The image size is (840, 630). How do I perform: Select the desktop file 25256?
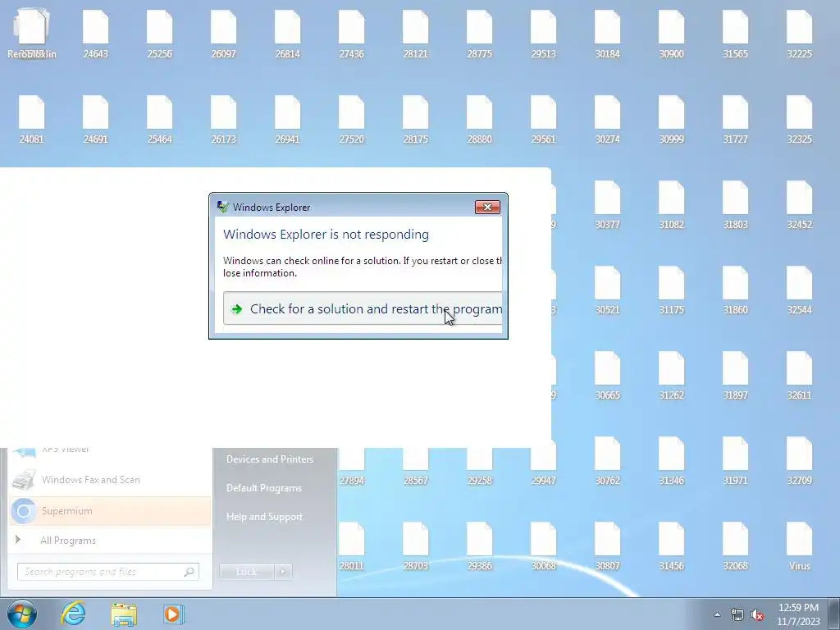tap(160, 34)
